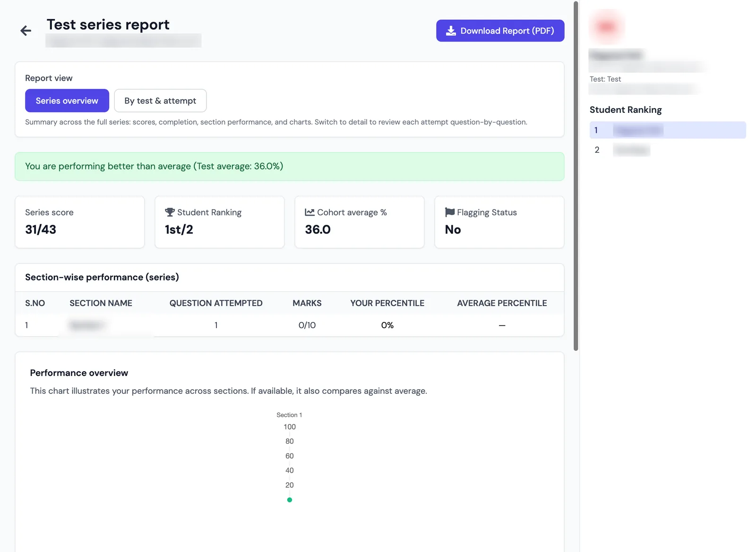Image resolution: width=756 pixels, height=552 pixels.
Task: Click the trophy icon beside Student Ranking
Action: 170,212
